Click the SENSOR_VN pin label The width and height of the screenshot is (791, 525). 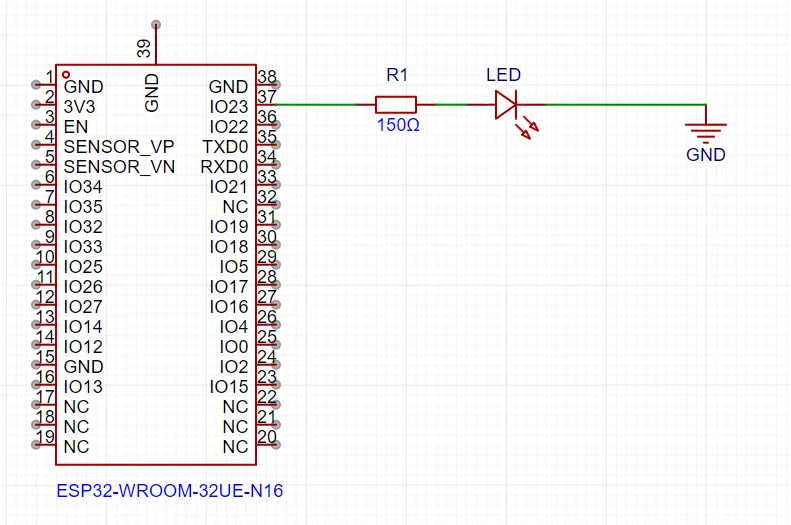coord(119,167)
